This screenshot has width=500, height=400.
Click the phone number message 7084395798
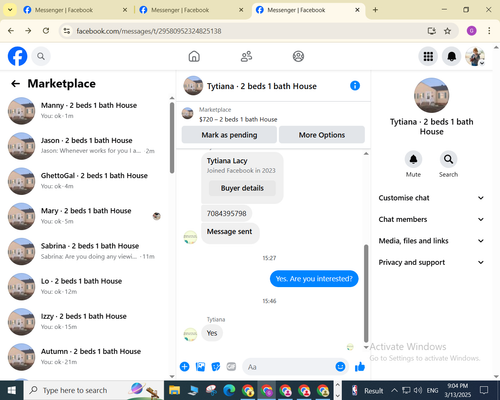(227, 213)
